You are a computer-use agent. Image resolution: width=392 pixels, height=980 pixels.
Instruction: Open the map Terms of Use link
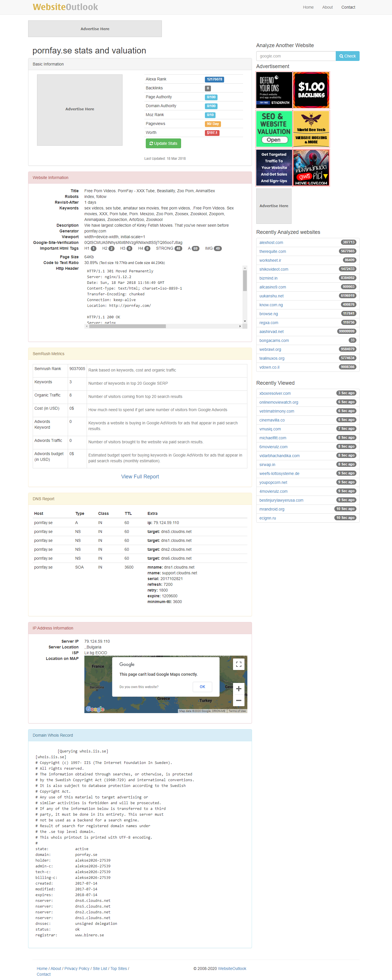pos(237,711)
